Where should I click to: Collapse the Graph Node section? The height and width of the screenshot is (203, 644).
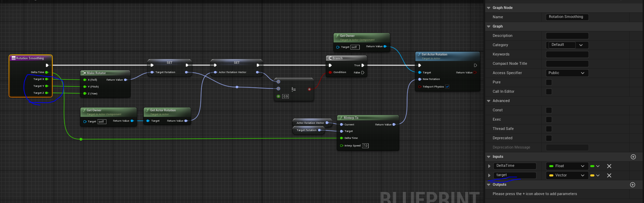489,8
